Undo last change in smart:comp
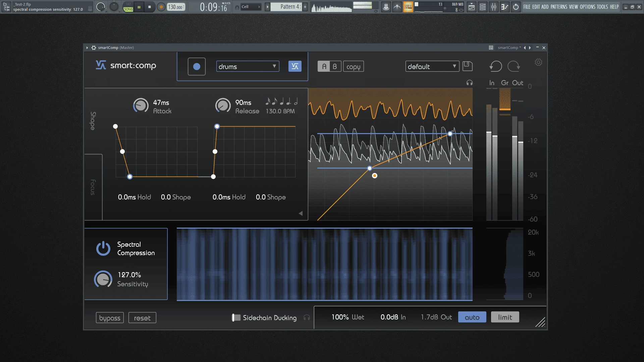 click(495, 66)
